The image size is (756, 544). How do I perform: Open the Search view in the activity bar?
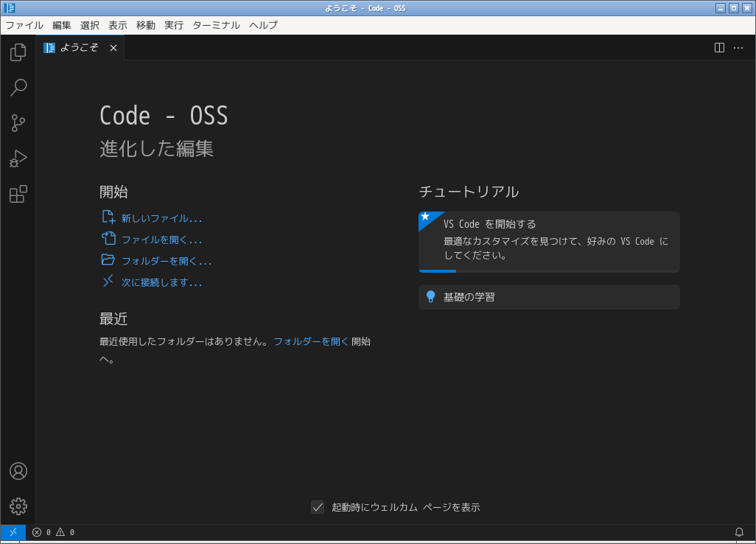[18, 87]
